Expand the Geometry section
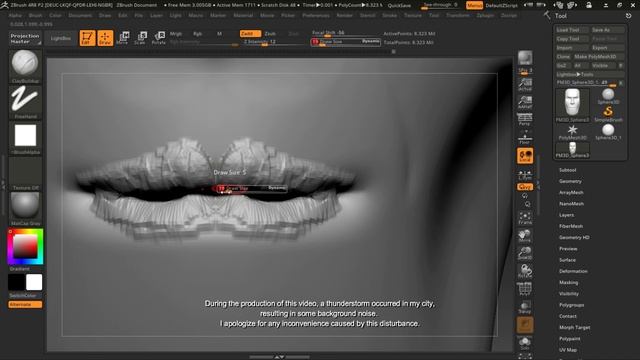640x360 pixels. [x=570, y=181]
